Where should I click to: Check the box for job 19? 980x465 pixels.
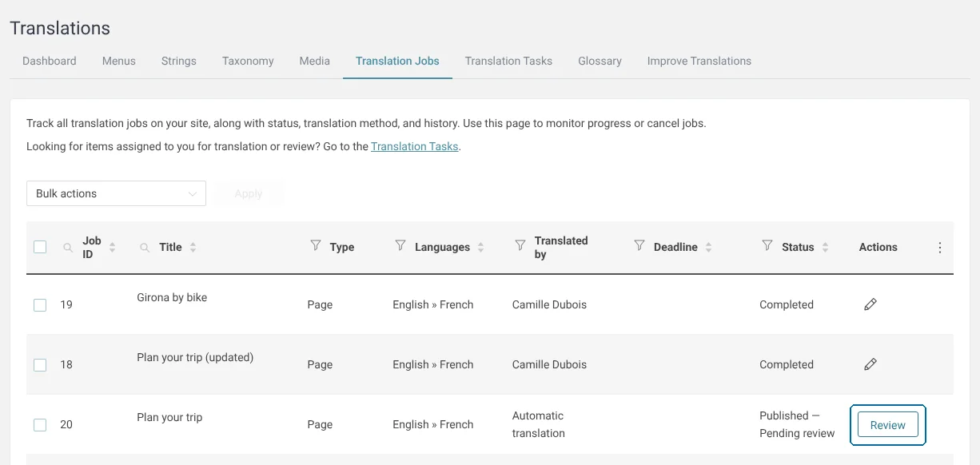[40, 305]
